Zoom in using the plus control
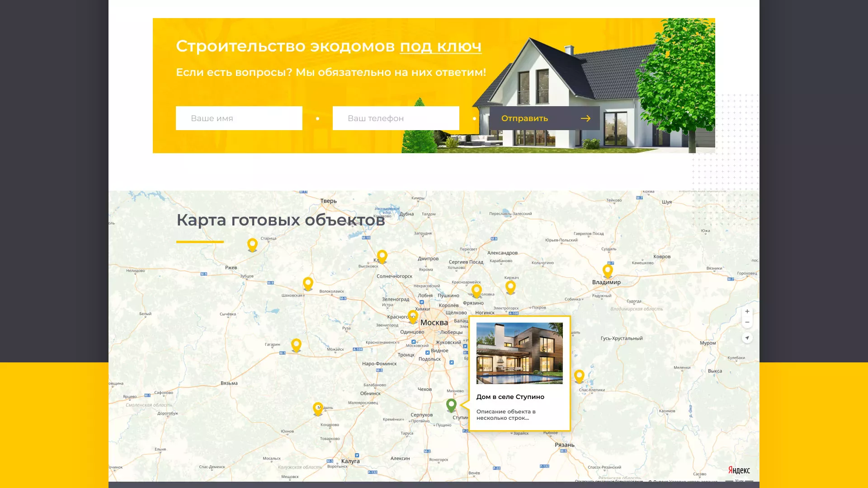868x488 pixels. coord(747,311)
